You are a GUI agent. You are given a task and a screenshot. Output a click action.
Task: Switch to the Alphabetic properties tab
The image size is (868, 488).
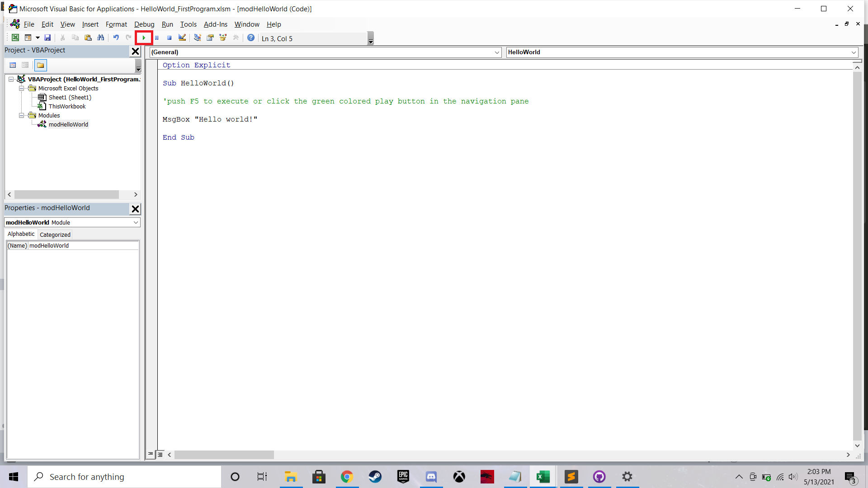pos(21,234)
